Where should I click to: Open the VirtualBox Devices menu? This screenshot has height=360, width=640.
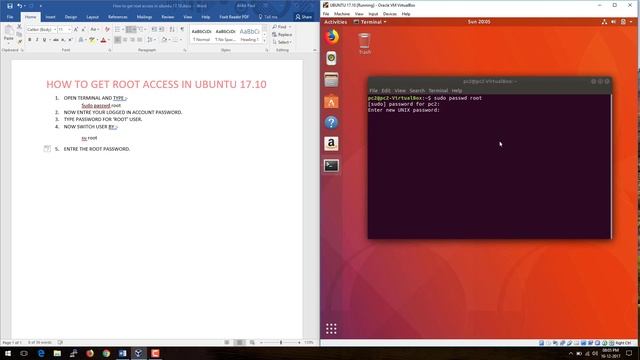[389, 14]
